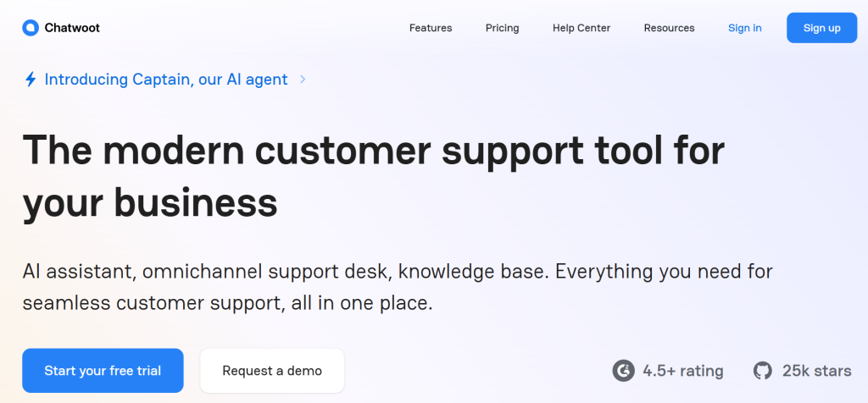
Task: Select Resources in the navigation bar
Action: (x=669, y=28)
